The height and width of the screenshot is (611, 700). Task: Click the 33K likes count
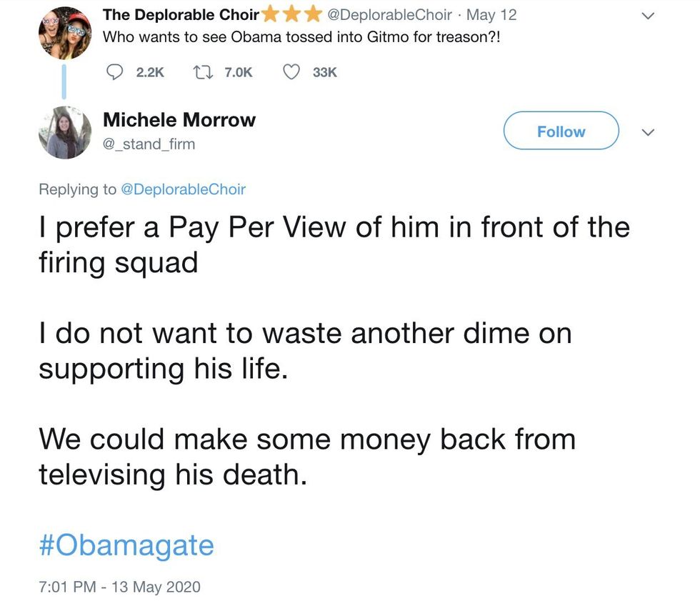325,72
